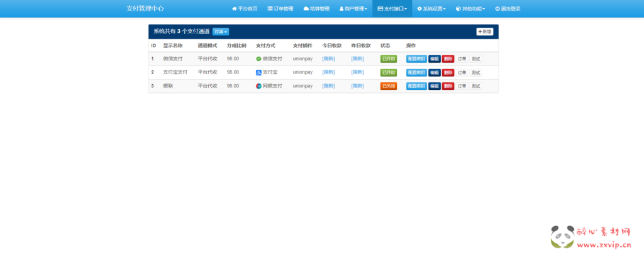The image size is (644, 265).
Task: Refresh 今日收款 for 银联 row
Action: tap(328, 86)
